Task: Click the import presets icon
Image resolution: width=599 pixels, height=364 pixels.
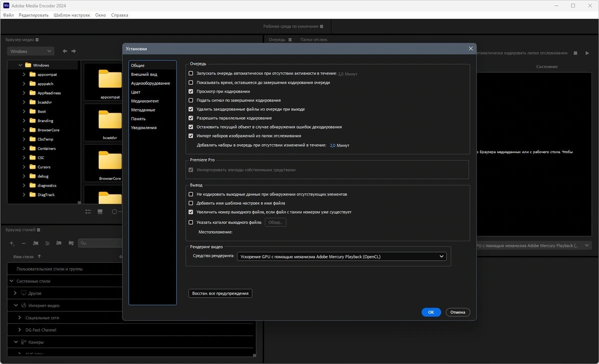Action: coord(59,243)
